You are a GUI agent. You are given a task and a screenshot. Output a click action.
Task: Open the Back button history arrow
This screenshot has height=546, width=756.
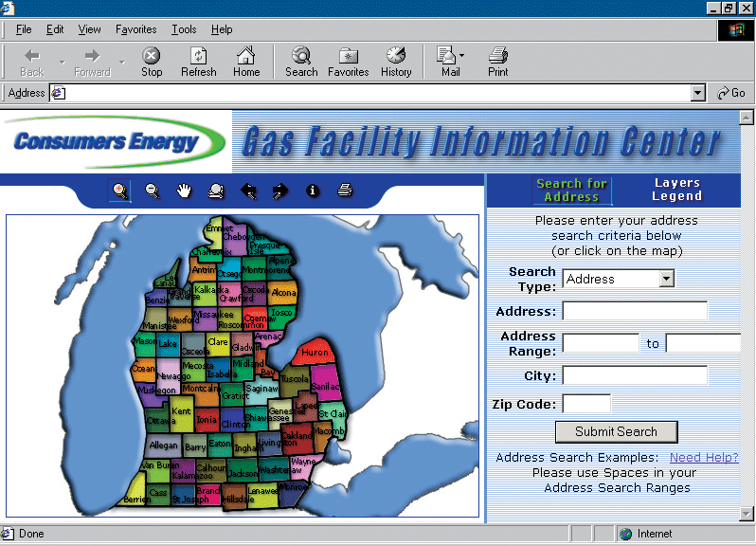click(x=62, y=63)
